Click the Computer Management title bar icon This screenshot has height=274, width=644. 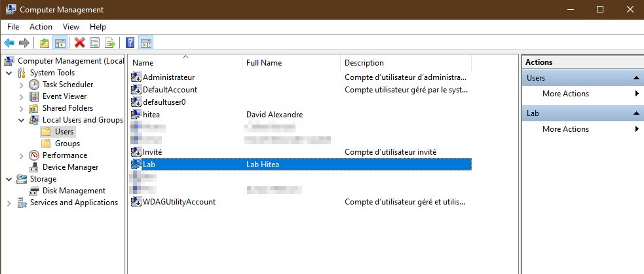(x=10, y=9)
